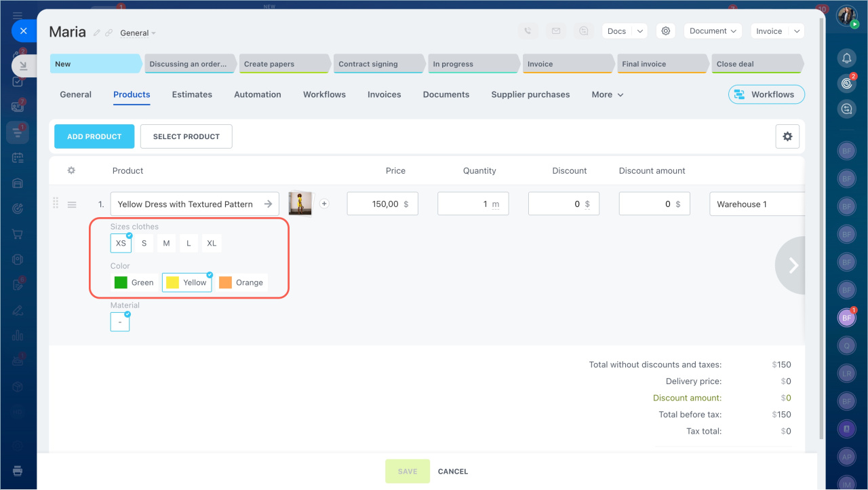Select size XL option
The height and width of the screenshot is (490, 868).
coord(212,243)
